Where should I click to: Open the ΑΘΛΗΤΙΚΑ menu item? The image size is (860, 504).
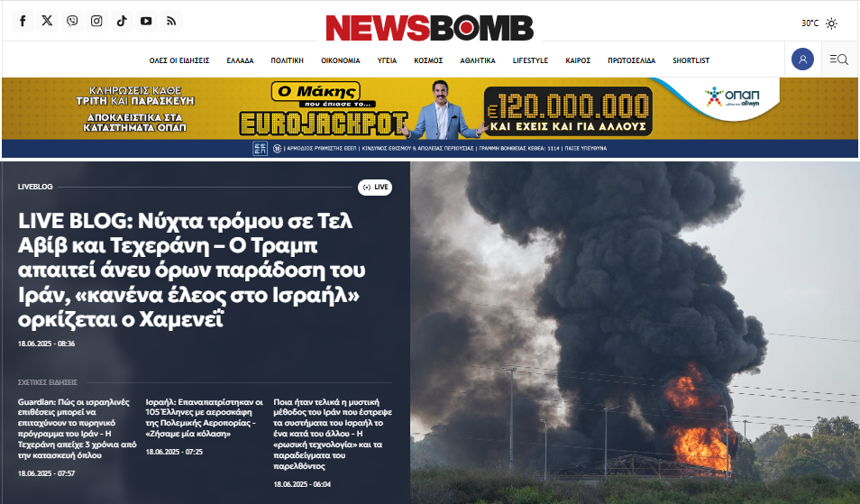coord(477,60)
